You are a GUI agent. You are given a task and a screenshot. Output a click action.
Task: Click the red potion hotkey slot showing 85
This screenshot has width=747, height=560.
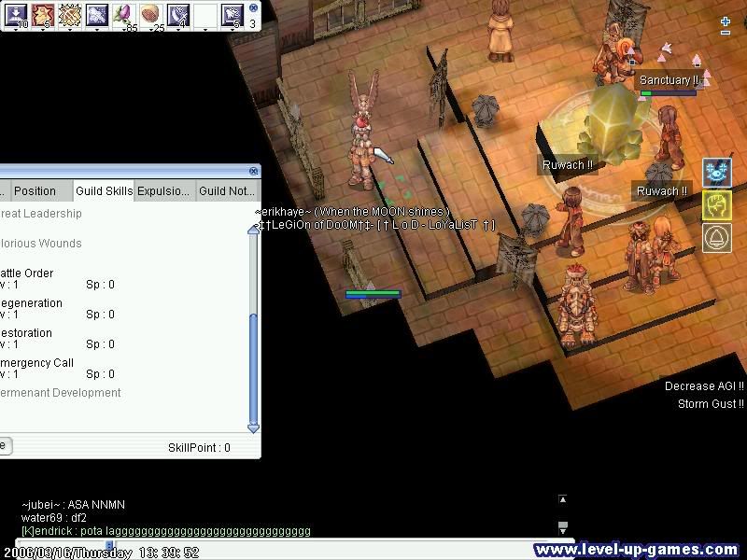point(124,14)
